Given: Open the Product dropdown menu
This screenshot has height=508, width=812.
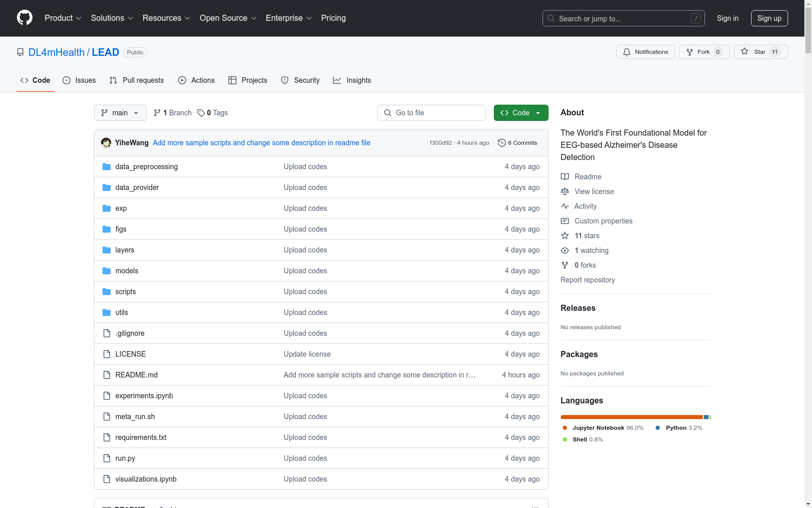Looking at the screenshot, I should point(63,18).
